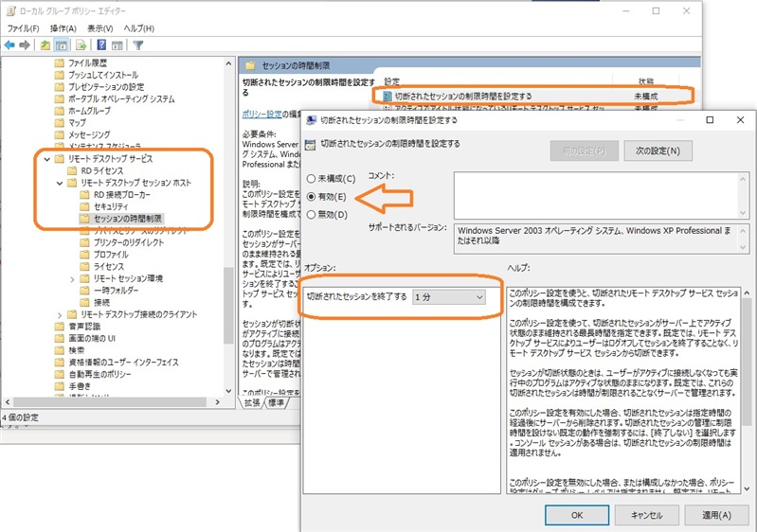
Task: Click the dialog title bar policy icon
Action: click(x=312, y=120)
